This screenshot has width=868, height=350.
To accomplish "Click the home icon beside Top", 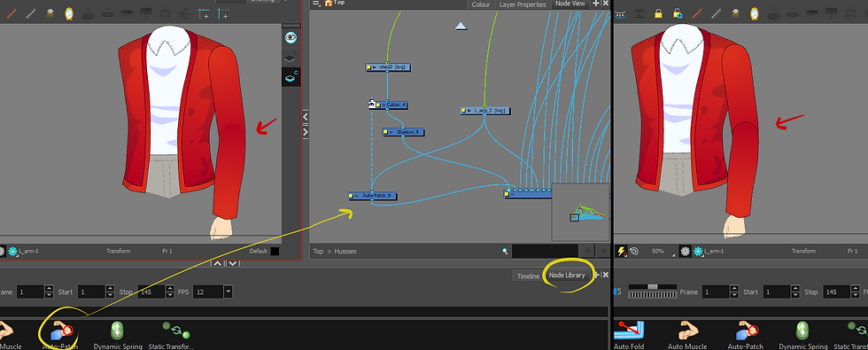I will pyautogui.click(x=329, y=3).
